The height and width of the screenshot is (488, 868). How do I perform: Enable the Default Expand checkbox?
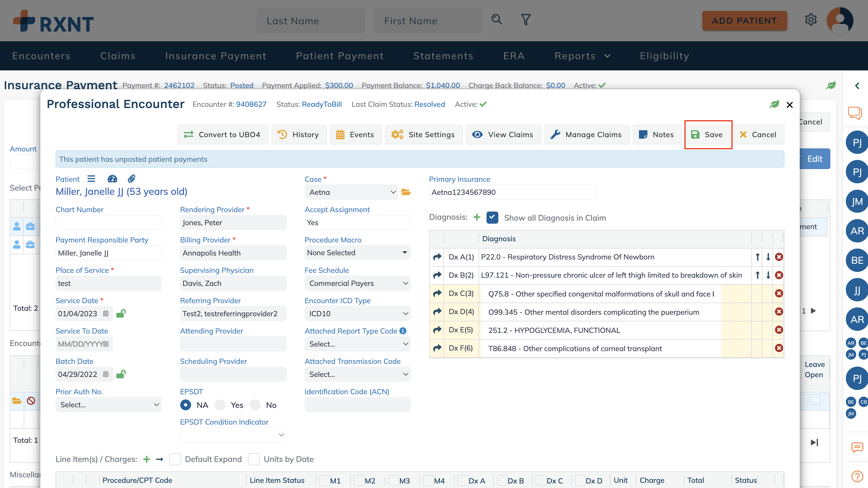(x=175, y=459)
